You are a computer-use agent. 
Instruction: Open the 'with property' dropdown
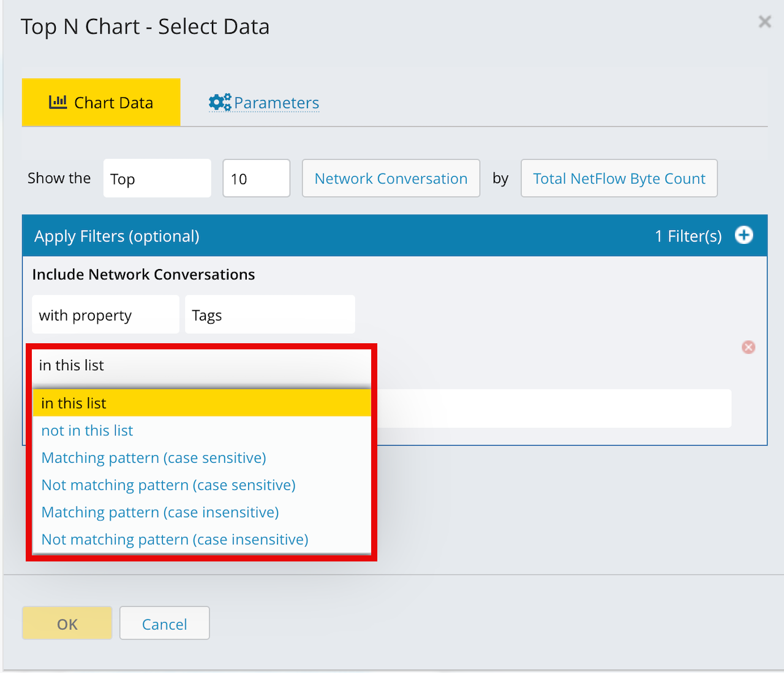tap(105, 315)
